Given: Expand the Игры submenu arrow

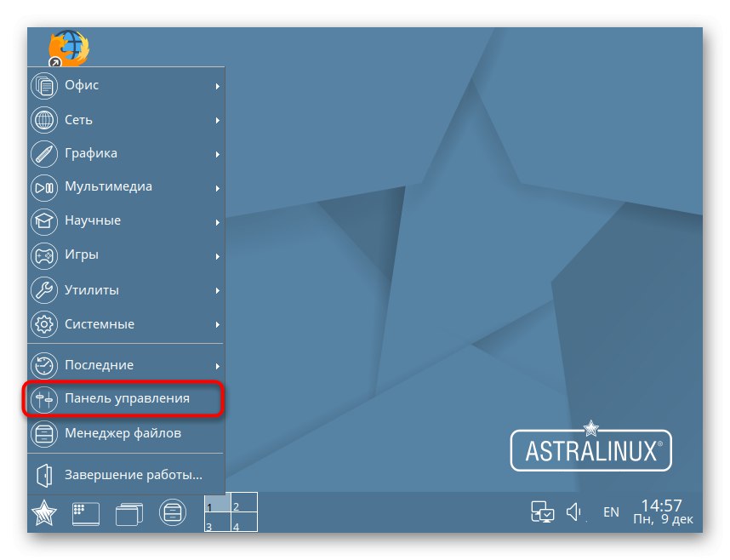Looking at the screenshot, I should pos(216,254).
